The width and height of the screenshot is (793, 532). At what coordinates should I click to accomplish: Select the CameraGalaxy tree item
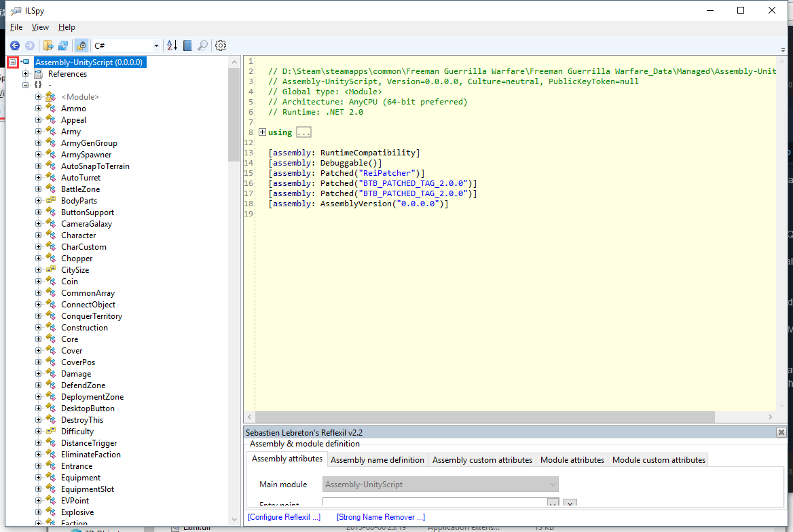(86, 224)
